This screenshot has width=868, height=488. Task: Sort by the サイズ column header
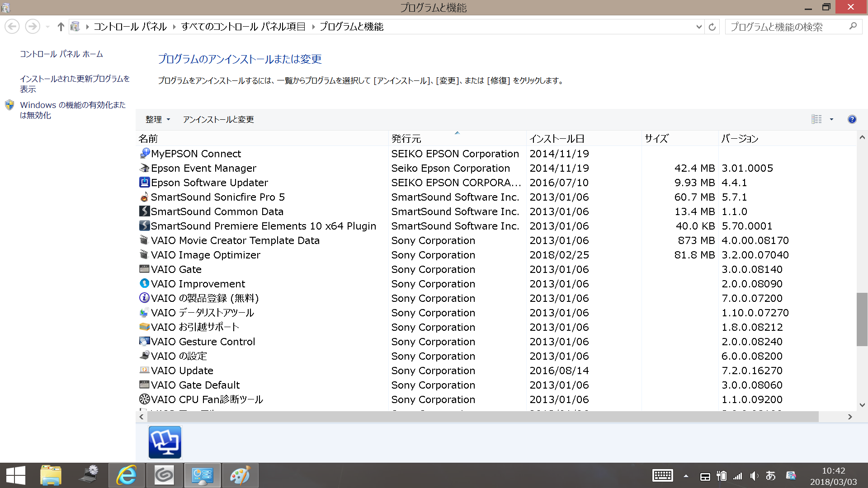coord(656,139)
